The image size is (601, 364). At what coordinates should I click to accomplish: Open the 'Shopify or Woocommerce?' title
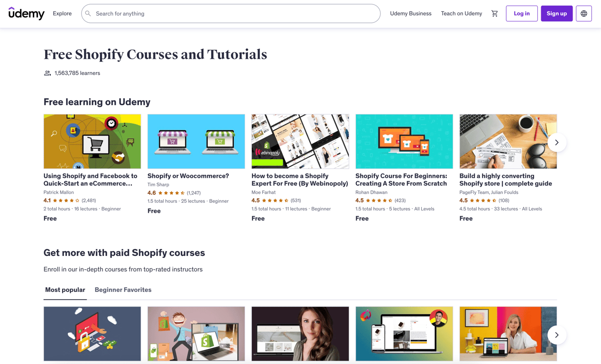tap(188, 176)
